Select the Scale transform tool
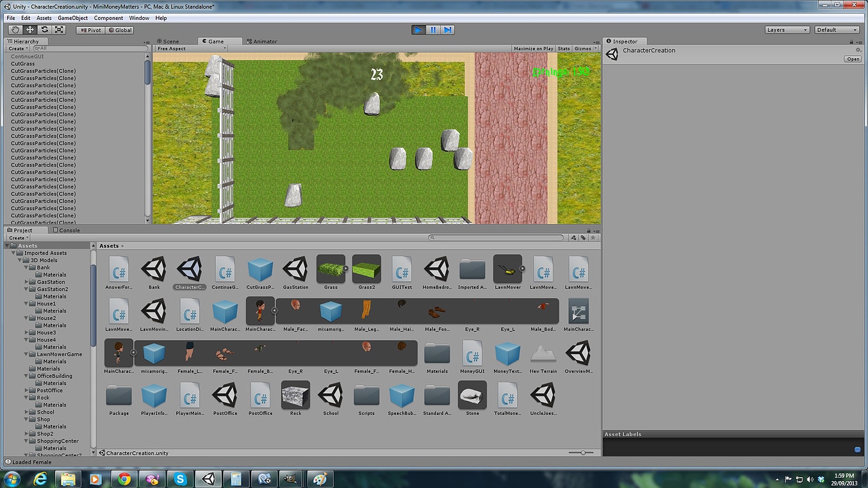 click(x=60, y=29)
